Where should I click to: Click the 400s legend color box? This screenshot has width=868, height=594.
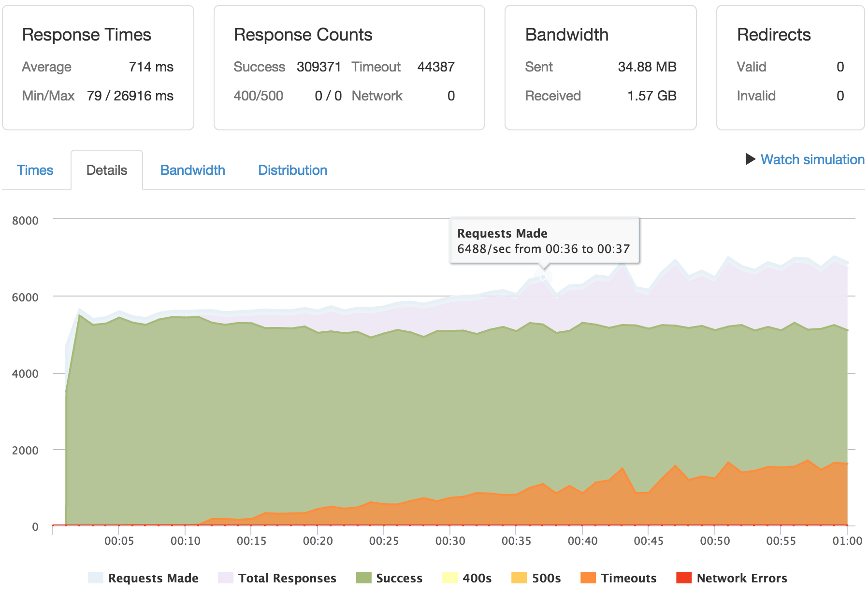coord(450,578)
